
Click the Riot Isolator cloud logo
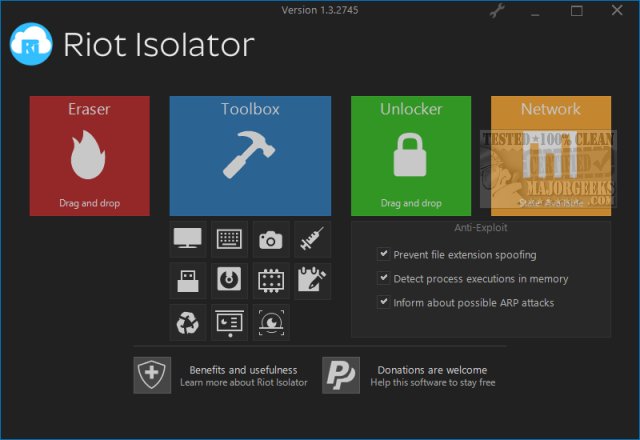tap(31, 44)
